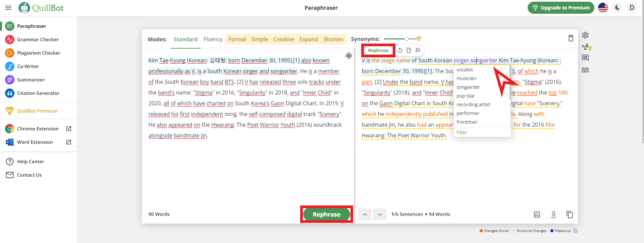Viewport: 644px width, 243px height.
Task: Click the Paraphraser sidebar icon
Action: point(10,26)
